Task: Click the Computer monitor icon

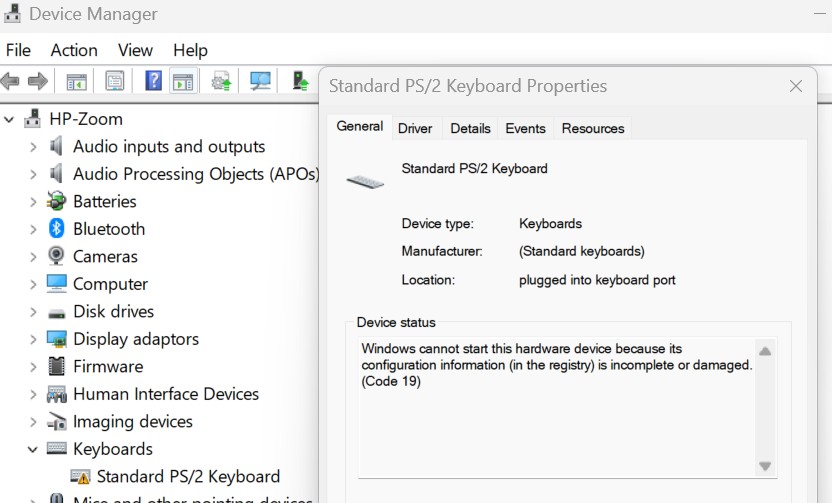Action: pos(56,283)
